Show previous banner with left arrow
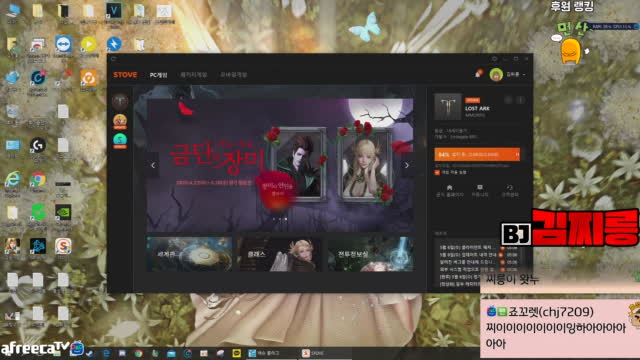 tap(153, 165)
